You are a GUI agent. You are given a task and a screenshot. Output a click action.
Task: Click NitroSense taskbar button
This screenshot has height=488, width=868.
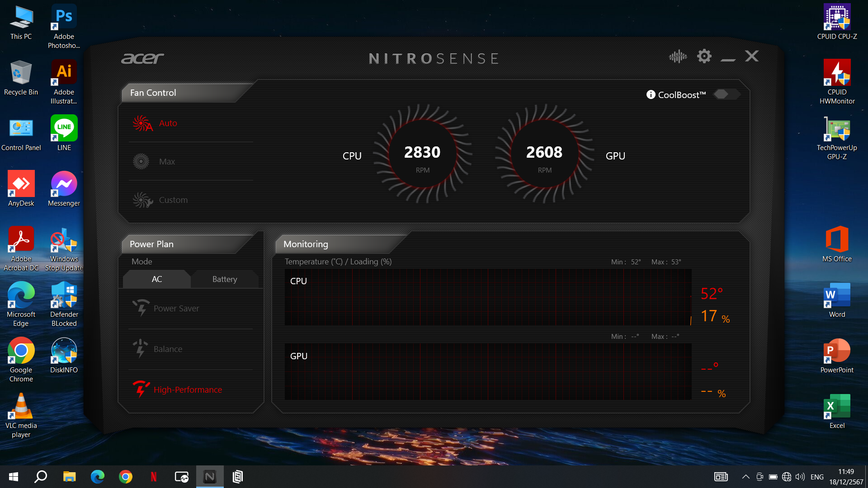210,477
